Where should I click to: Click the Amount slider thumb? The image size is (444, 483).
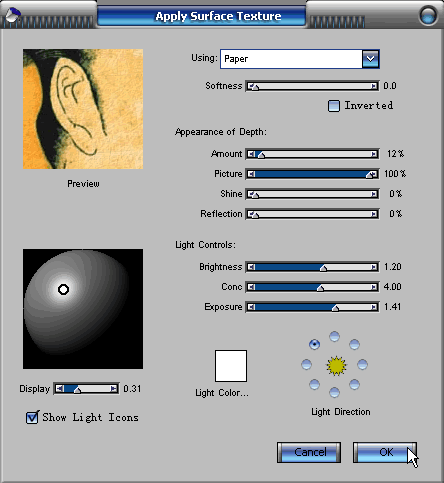[x=261, y=155]
